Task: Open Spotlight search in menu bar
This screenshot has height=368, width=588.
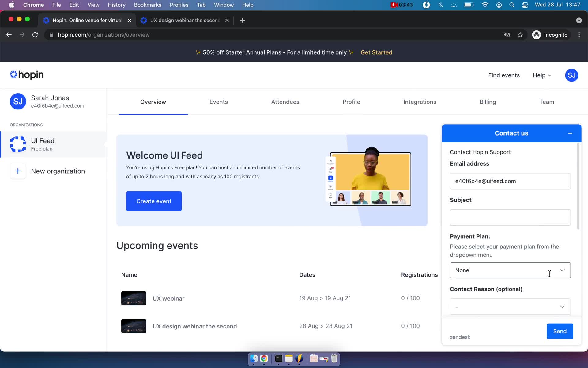Action: (512, 5)
